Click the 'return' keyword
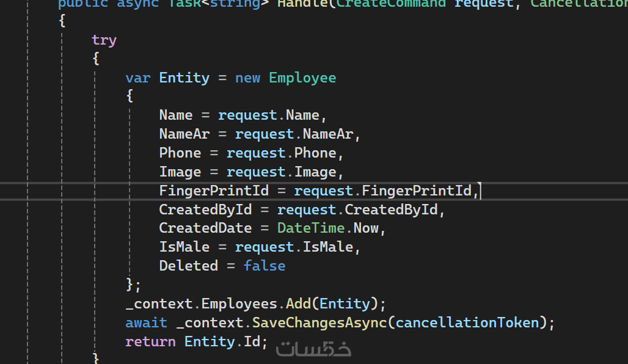 (x=150, y=342)
